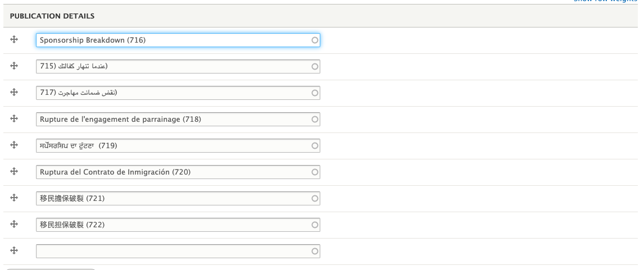Click autocomplete circle in Sponsorship Breakdown field
The width and height of the screenshot is (644, 270).
click(x=315, y=40)
